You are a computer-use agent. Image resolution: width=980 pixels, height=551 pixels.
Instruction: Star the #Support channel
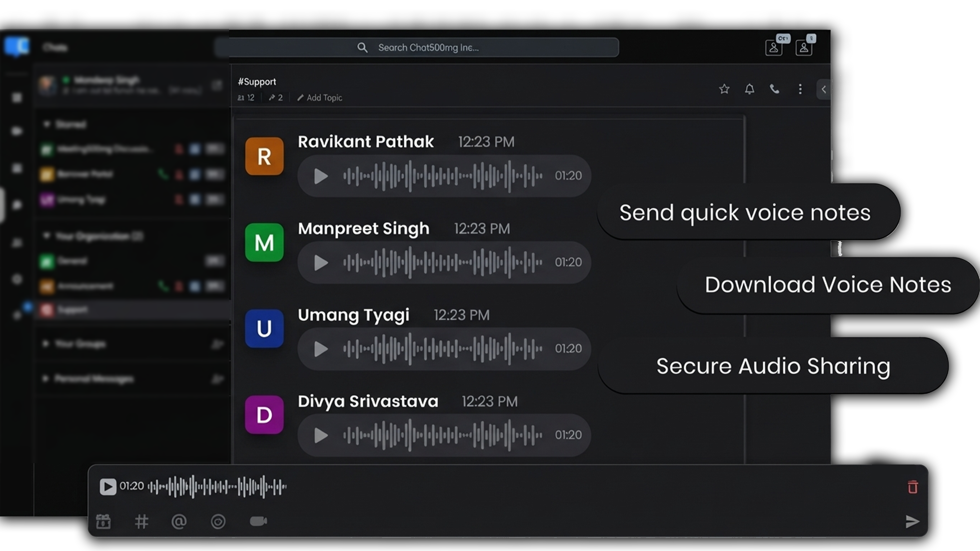pyautogui.click(x=724, y=89)
